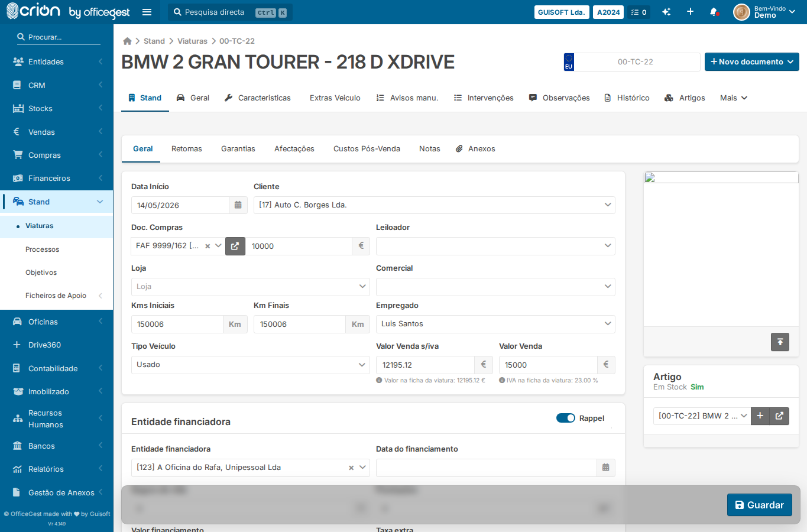Open the Extras Veiculo tab

coord(335,98)
